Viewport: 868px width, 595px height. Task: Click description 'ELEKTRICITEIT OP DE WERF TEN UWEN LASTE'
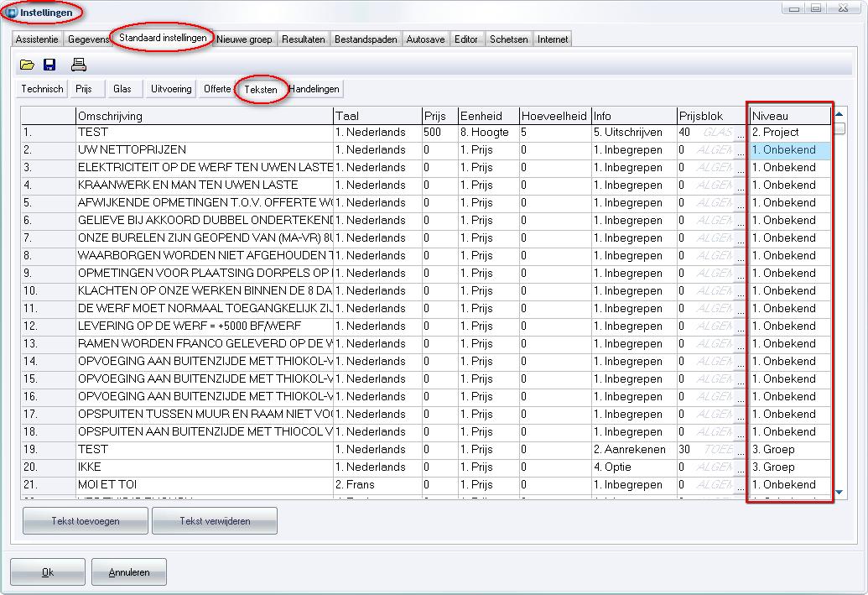[x=205, y=167]
